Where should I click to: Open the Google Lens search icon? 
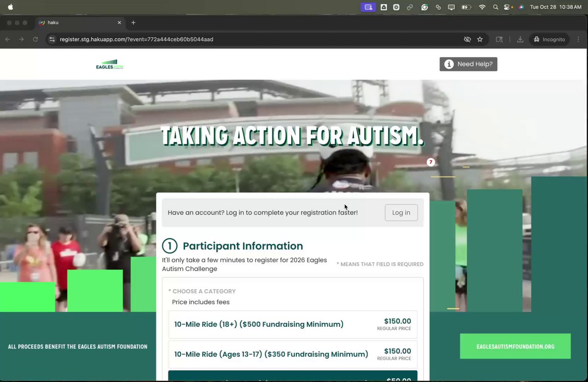(499, 40)
